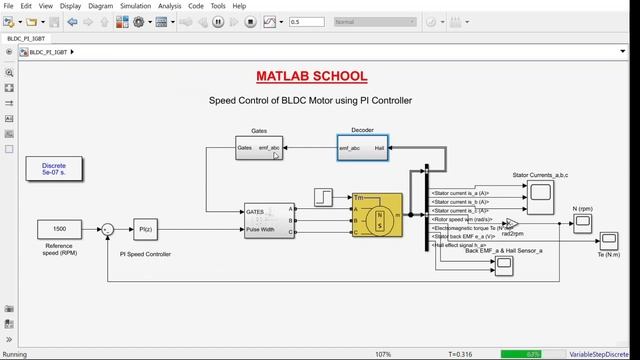Image resolution: width=640 pixels, height=360 pixels.
Task: Select the BLDC_PI_IGBT model tab
Action: 26,38
